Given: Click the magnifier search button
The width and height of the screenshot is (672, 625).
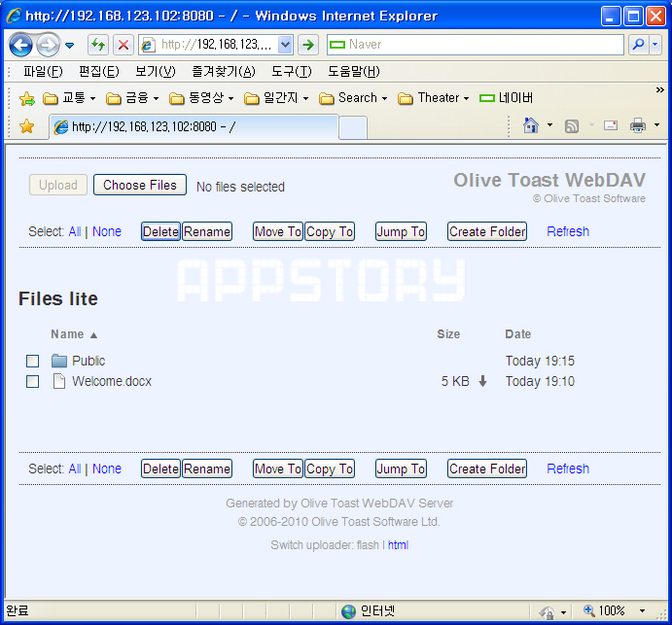Looking at the screenshot, I should click(x=639, y=45).
